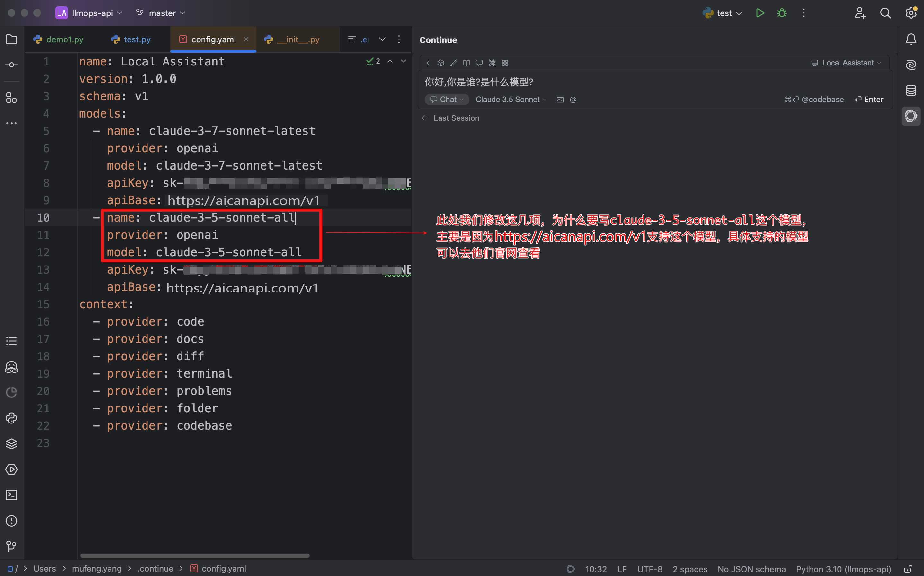This screenshot has width=924, height=576.
Task: Open Search Everywhere with the magnifier icon
Action: 885,13
